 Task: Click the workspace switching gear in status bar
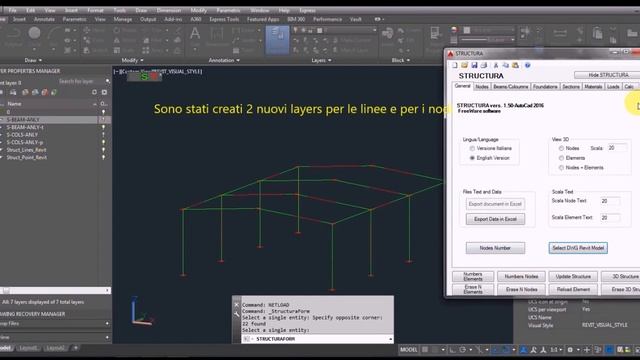click(x=570, y=350)
